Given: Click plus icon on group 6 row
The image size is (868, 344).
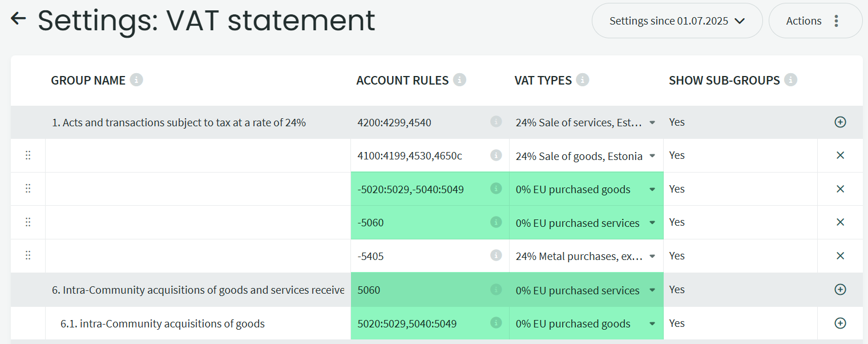Looking at the screenshot, I should click(839, 290).
